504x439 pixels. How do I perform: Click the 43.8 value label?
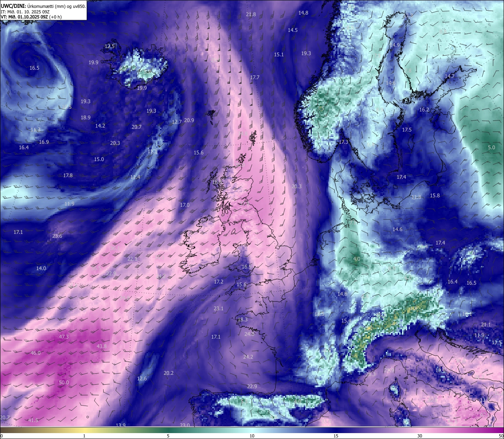(x=102, y=346)
